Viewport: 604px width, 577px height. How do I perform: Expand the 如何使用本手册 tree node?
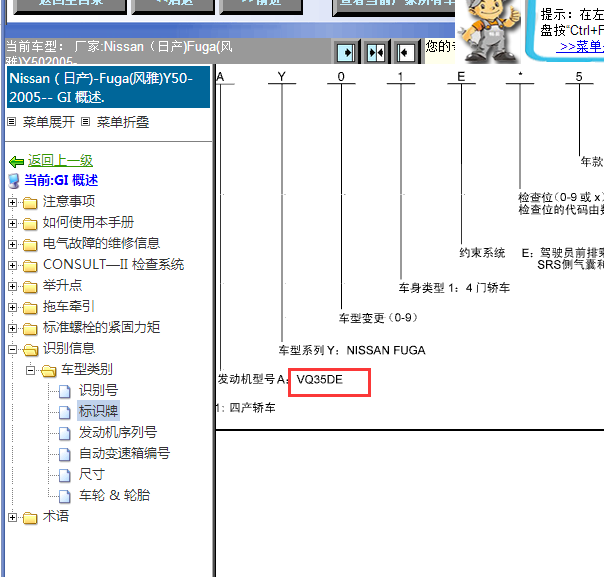(x=12, y=223)
